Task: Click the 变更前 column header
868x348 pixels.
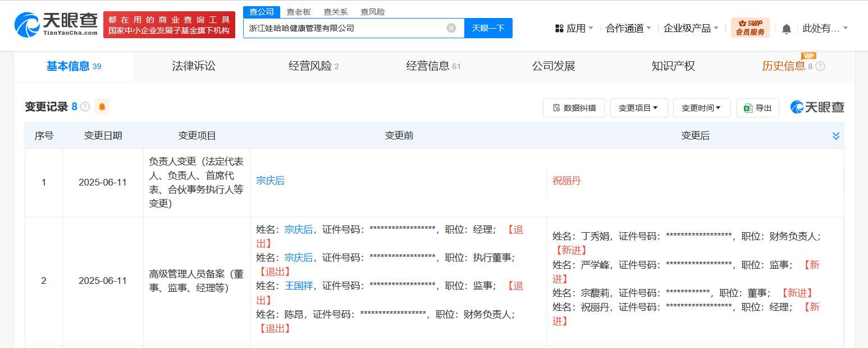Action: [x=399, y=136]
